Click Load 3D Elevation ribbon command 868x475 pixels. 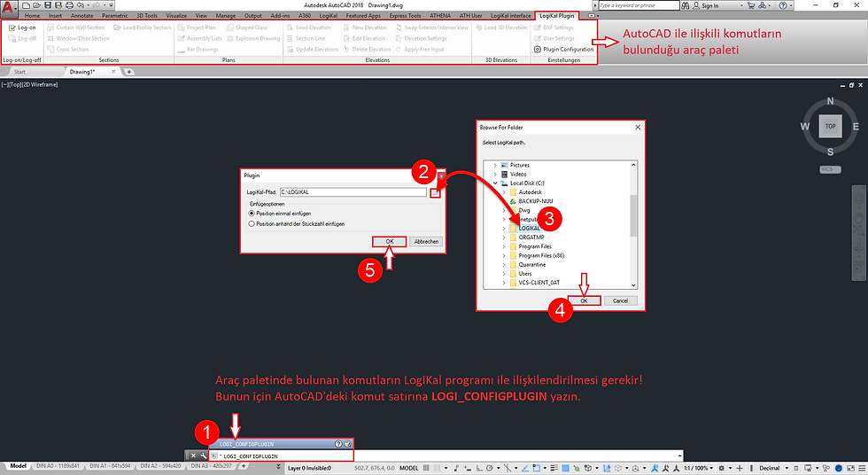pos(501,27)
